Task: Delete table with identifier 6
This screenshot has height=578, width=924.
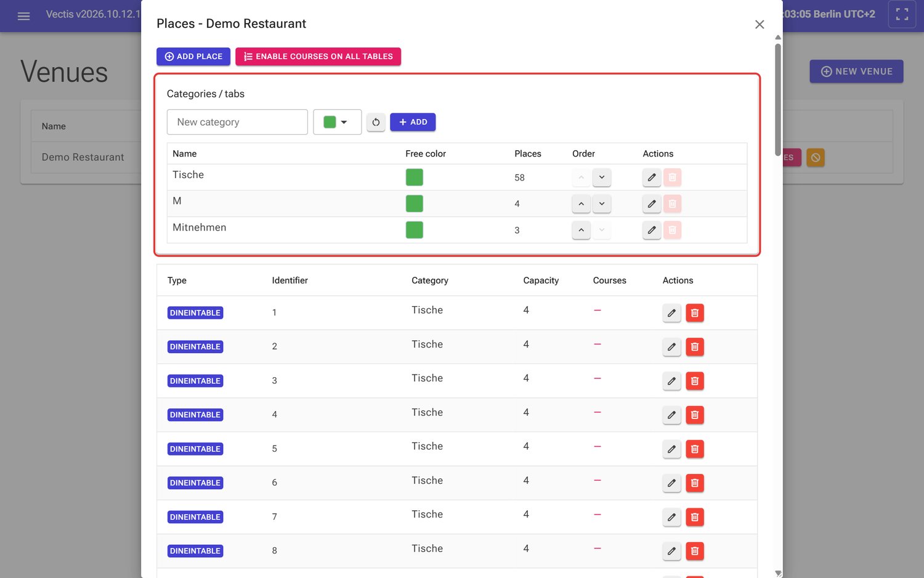Action: tap(695, 483)
